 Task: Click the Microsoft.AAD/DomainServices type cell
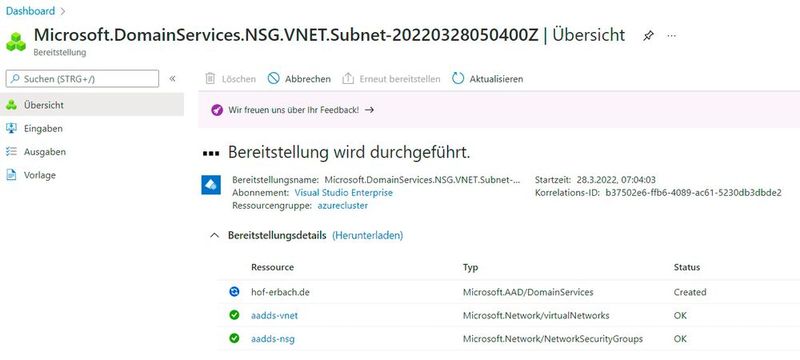coord(528,292)
